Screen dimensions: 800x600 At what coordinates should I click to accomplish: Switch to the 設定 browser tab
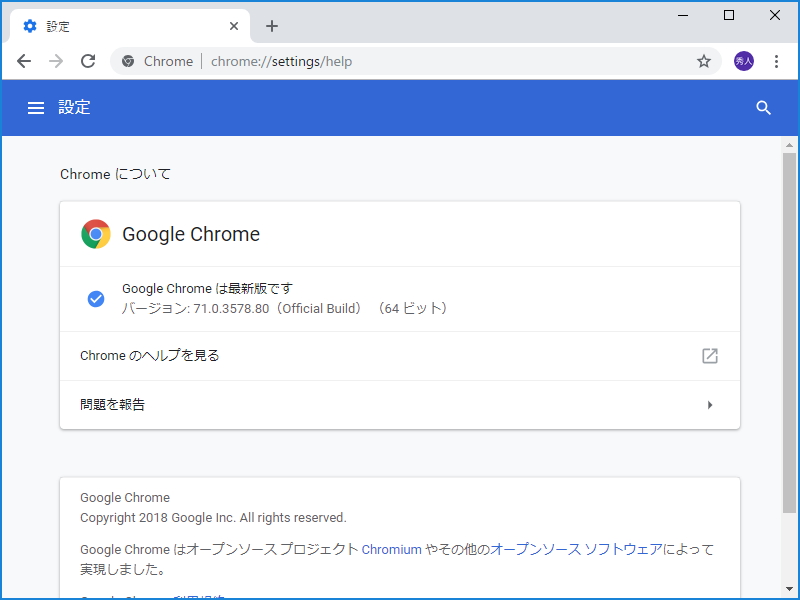pyautogui.click(x=130, y=25)
